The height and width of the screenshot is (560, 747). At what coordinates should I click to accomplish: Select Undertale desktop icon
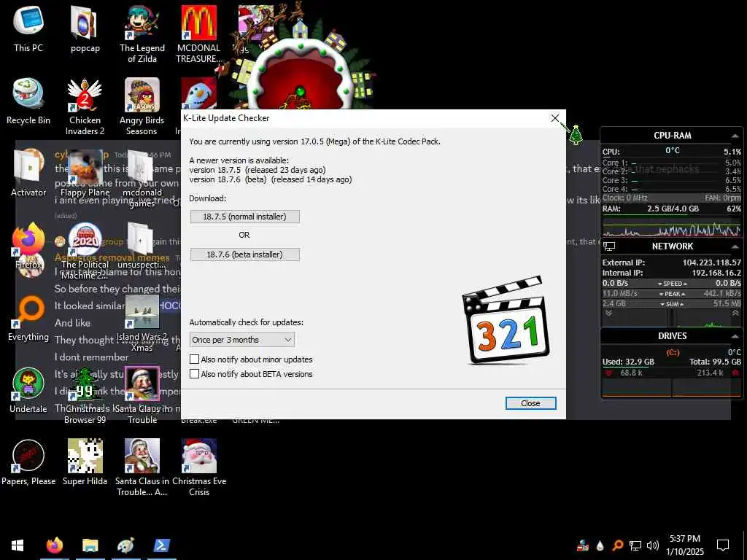point(28,390)
